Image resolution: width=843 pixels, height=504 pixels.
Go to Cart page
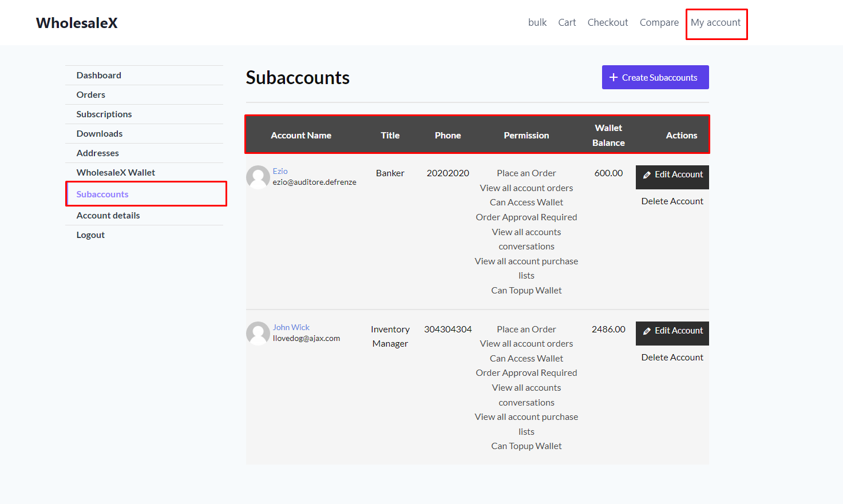567,22
